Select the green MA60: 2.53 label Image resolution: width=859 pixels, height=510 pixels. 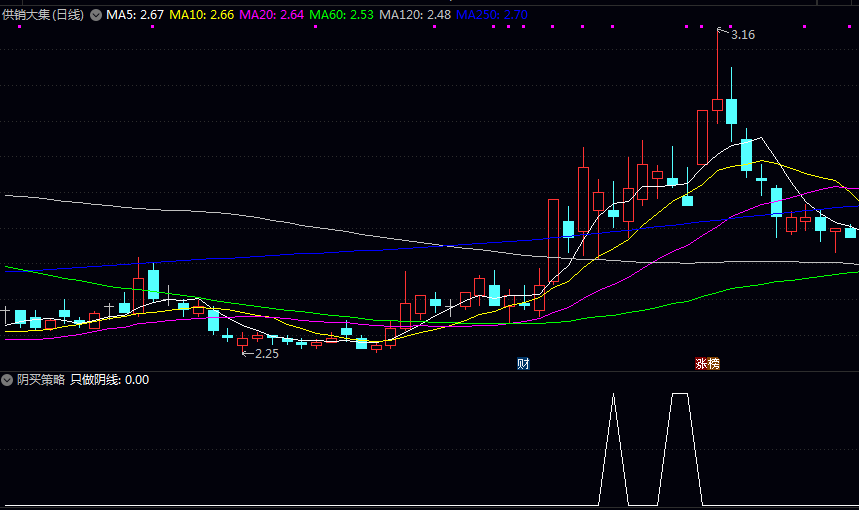(342, 15)
